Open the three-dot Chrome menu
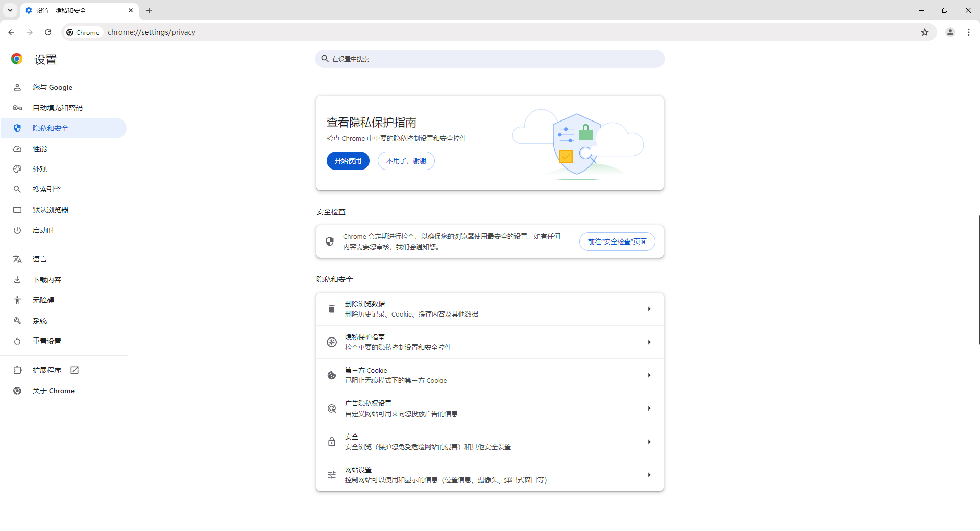980x531 pixels. (x=969, y=32)
